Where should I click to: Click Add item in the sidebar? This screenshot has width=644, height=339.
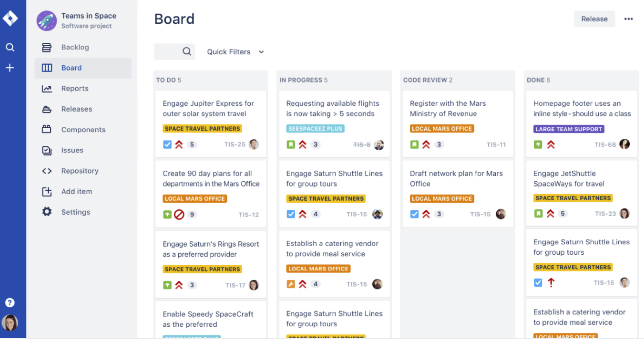coord(83,191)
